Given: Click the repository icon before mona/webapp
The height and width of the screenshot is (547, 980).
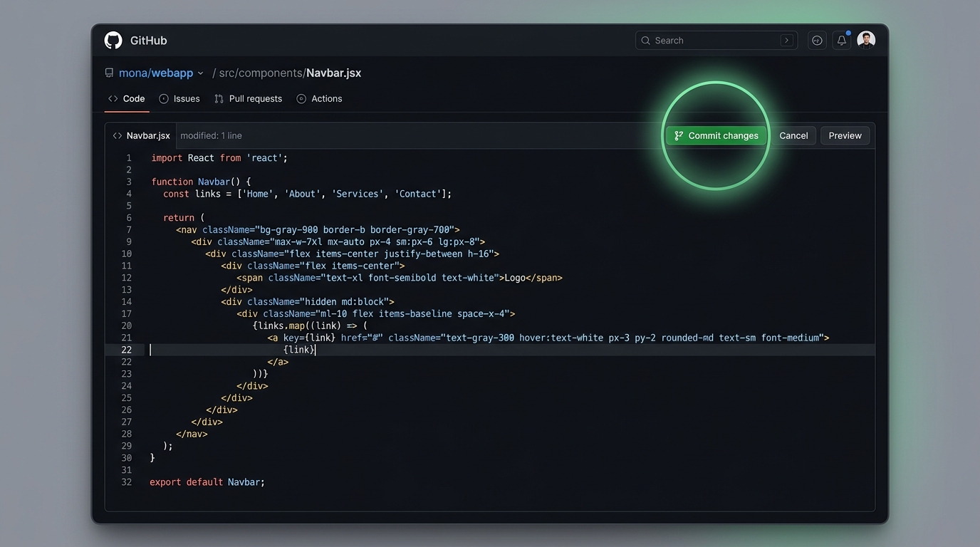Looking at the screenshot, I should click(109, 73).
